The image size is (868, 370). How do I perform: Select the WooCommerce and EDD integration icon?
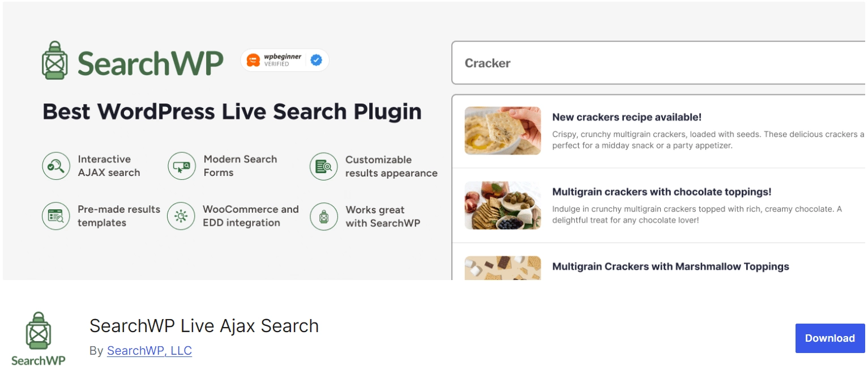pyautogui.click(x=182, y=216)
